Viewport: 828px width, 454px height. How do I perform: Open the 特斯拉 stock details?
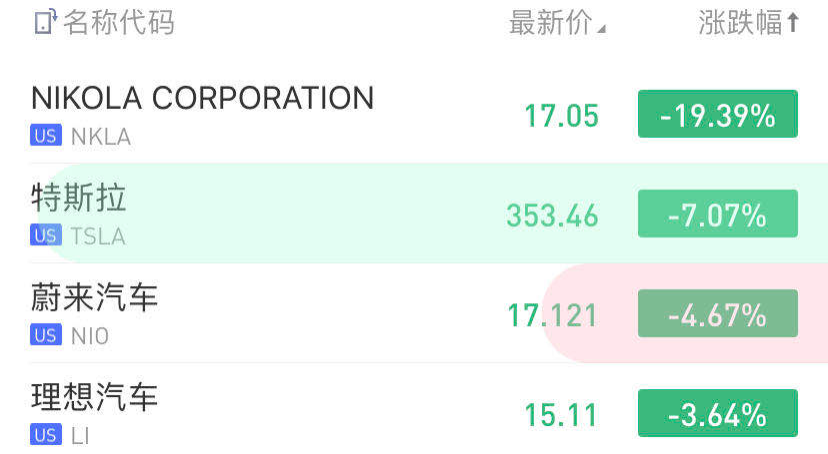(x=79, y=198)
